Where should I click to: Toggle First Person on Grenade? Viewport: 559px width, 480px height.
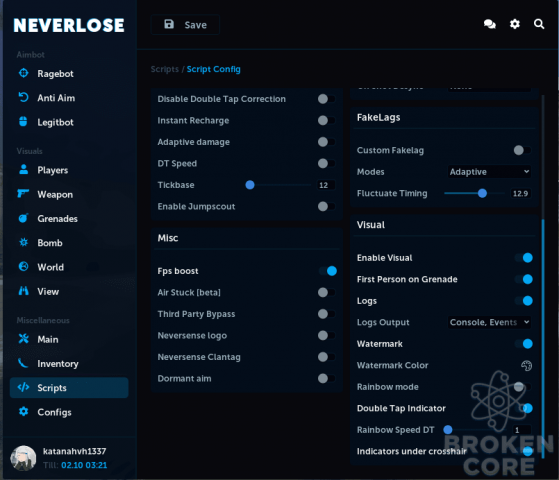[x=523, y=279]
